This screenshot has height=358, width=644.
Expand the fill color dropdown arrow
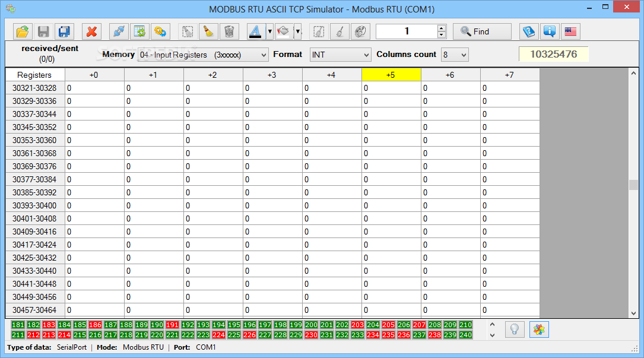tap(298, 31)
